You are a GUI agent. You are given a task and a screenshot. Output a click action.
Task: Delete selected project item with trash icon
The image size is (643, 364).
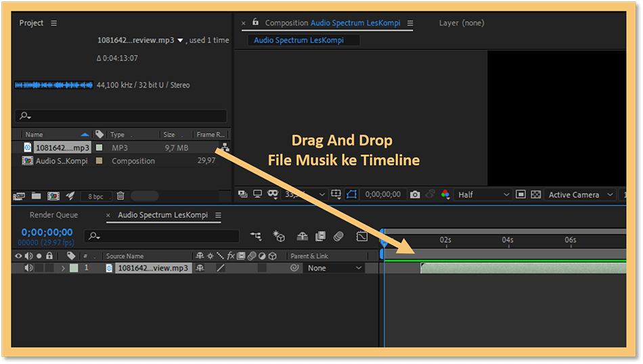pos(120,196)
